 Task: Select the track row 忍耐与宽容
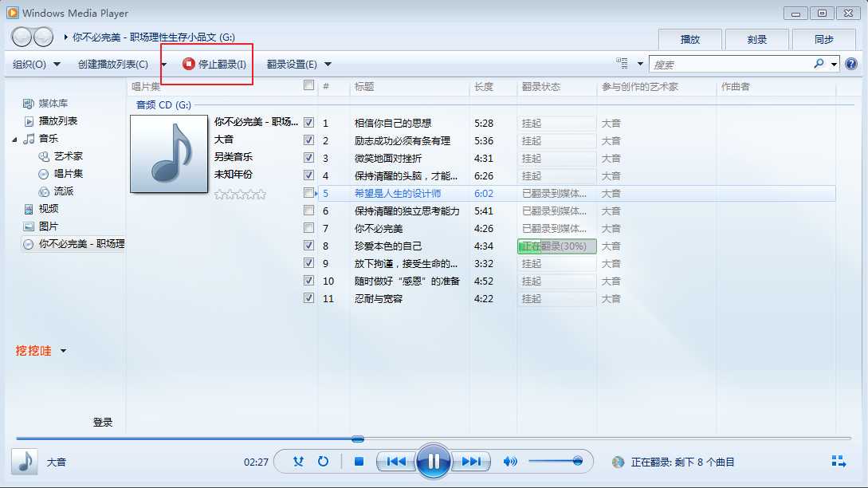point(575,298)
